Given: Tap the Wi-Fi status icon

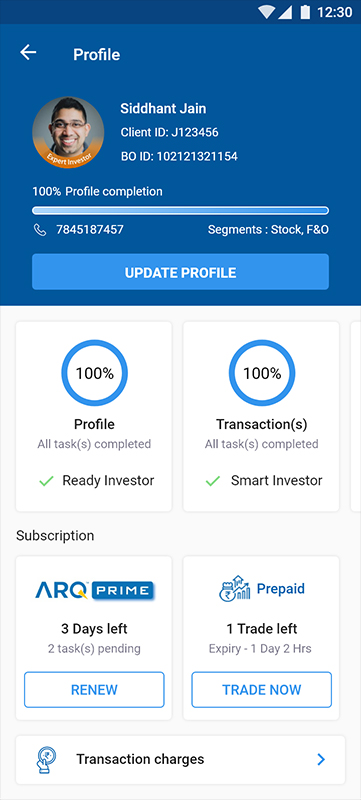Looking at the screenshot, I should [266, 12].
